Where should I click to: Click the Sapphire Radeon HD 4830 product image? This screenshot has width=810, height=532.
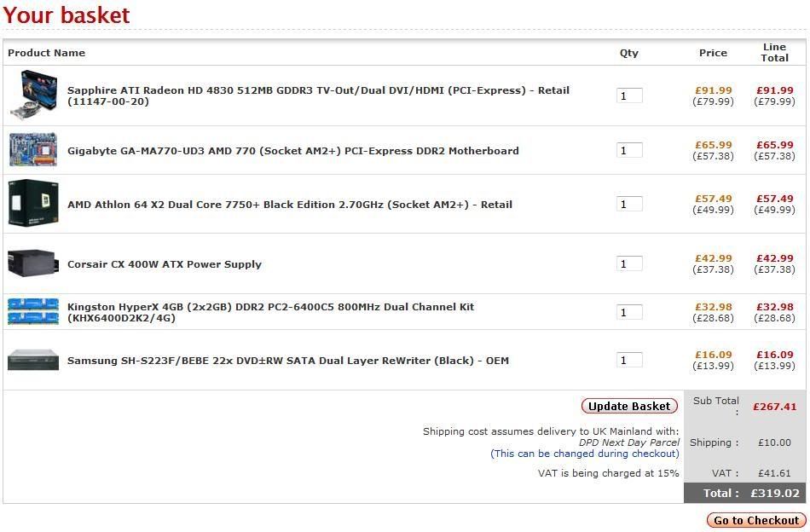33,95
